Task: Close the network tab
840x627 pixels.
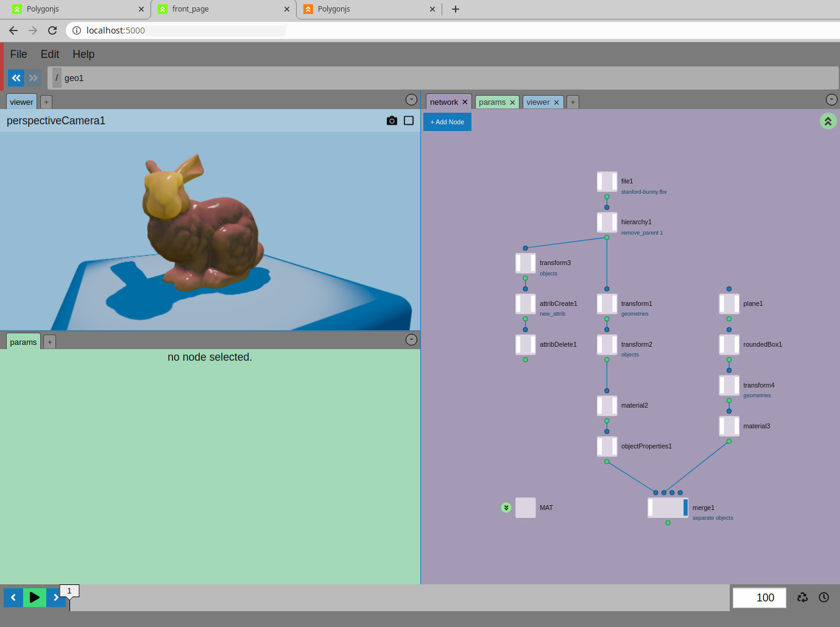Action: point(465,102)
